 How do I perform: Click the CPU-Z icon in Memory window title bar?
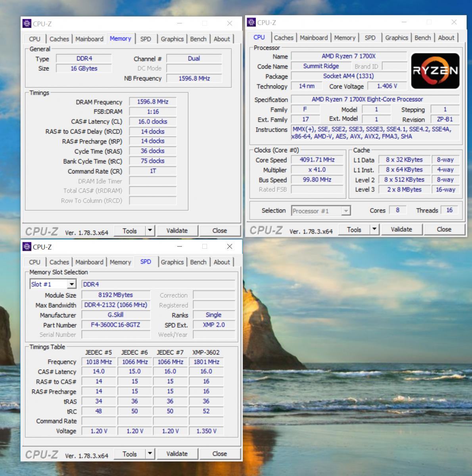click(x=27, y=23)
